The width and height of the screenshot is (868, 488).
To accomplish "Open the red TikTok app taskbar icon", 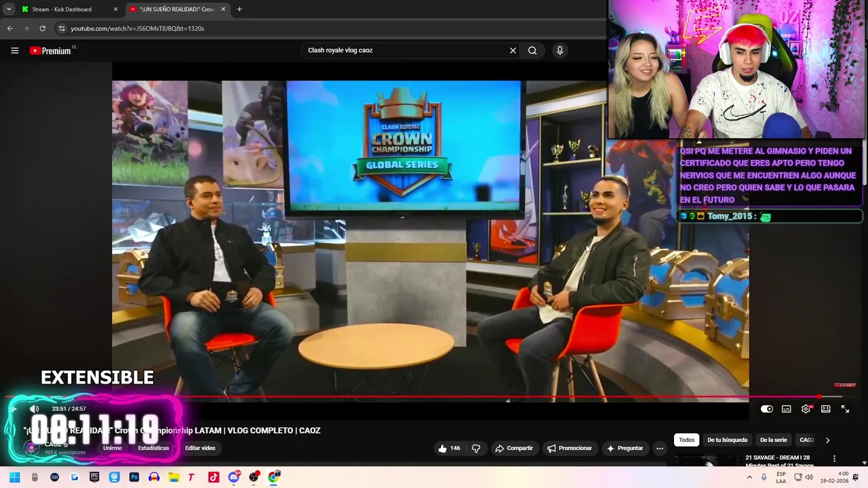I will click(214, 477).
